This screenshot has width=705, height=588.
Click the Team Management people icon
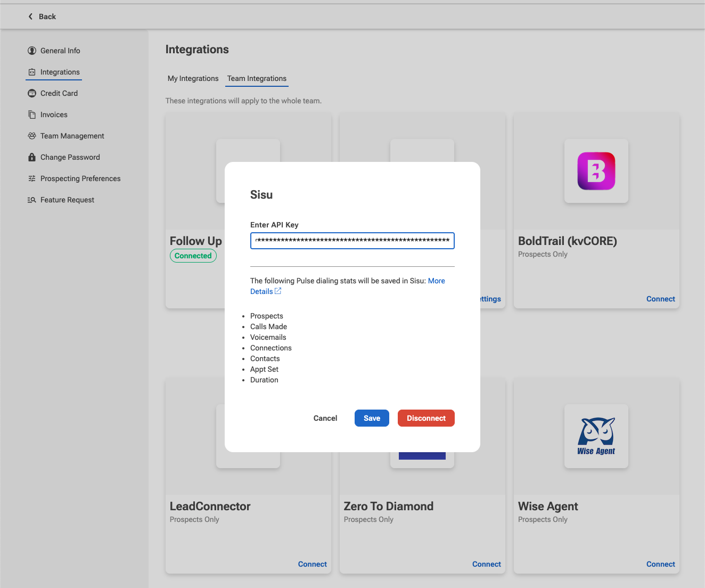(32, 136)
